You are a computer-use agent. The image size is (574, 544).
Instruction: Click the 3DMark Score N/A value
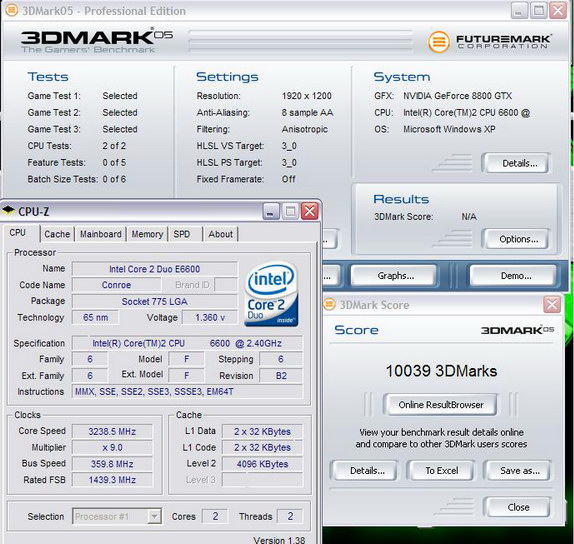pos(469,217)
